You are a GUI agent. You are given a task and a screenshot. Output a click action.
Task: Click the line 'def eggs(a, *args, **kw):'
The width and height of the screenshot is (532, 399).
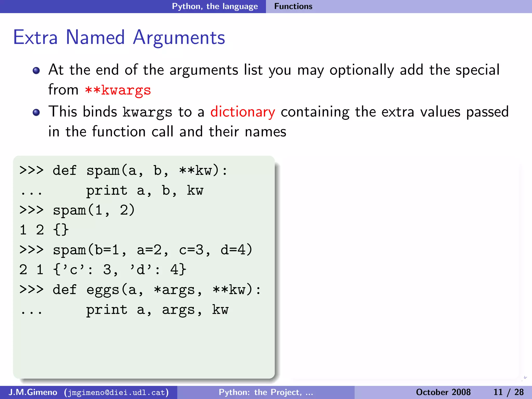click(x=157, y=290)
